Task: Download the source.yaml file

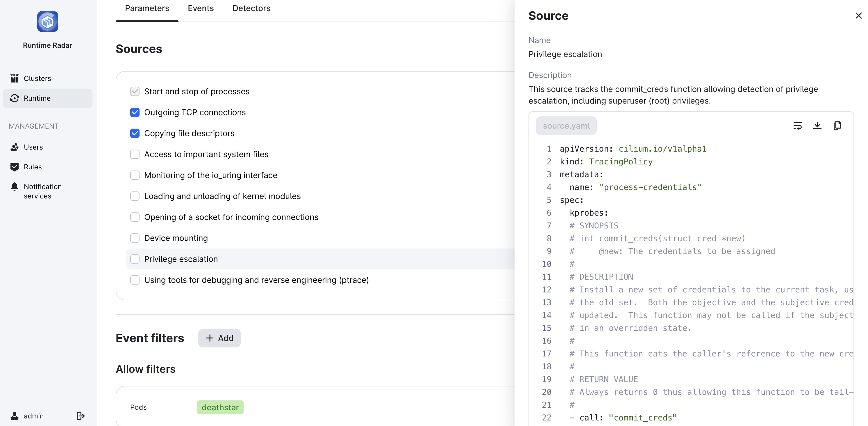Action: (x=817, y=126)
